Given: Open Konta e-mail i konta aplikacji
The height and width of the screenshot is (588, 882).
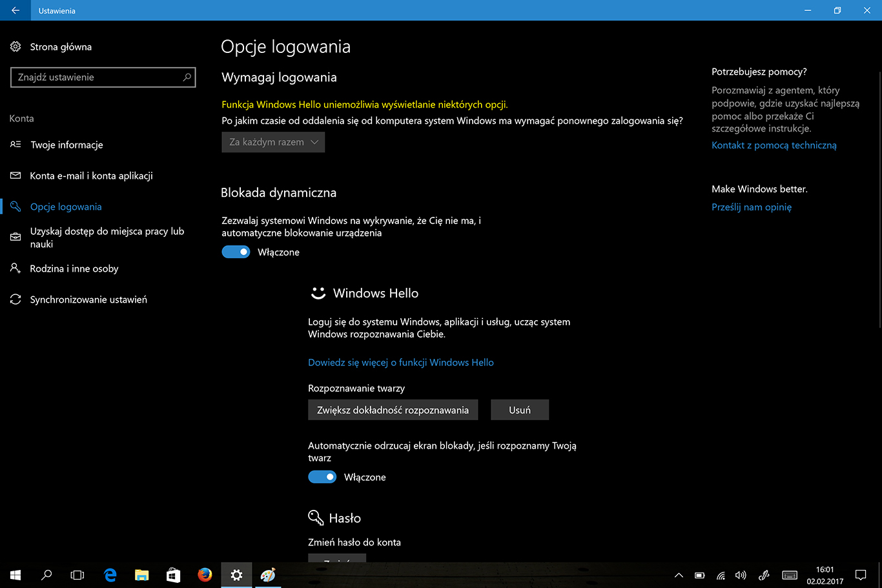Looking at the screenshot, I should [x=91, y=176].
